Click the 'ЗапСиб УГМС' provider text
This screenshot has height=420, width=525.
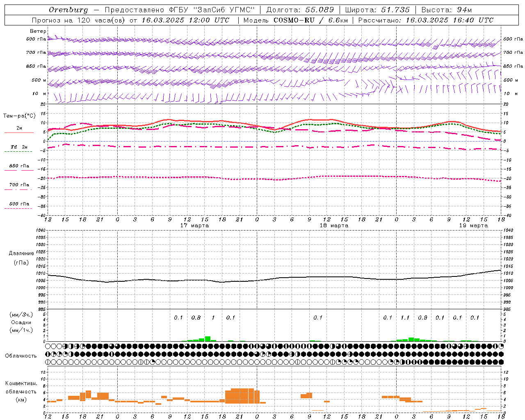click(x=224, y=10)
